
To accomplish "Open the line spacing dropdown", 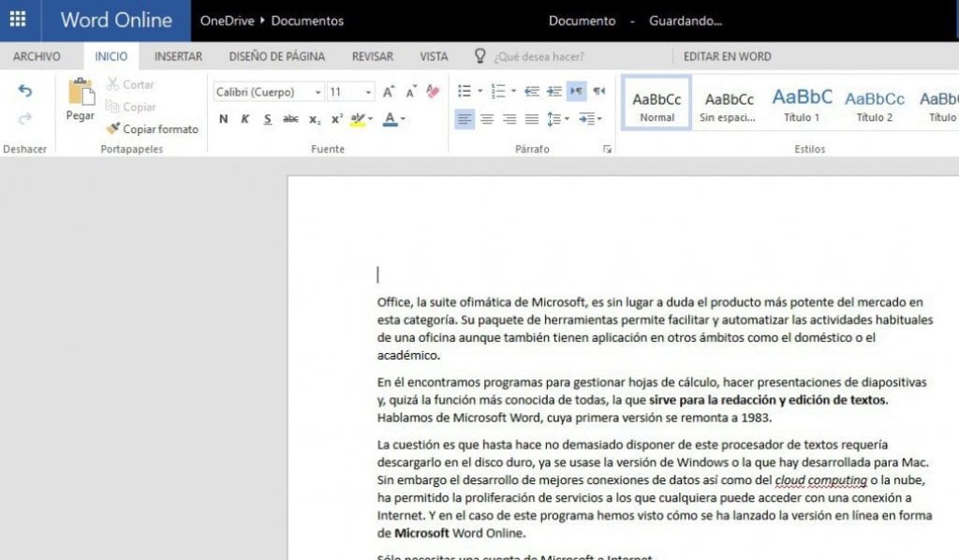I will [x=558, y=119].
